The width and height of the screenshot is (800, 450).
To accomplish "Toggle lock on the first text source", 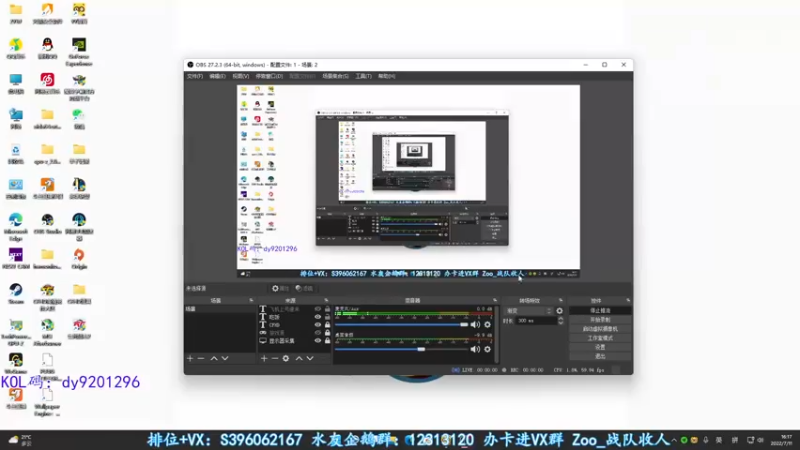I will pos(328,309).
